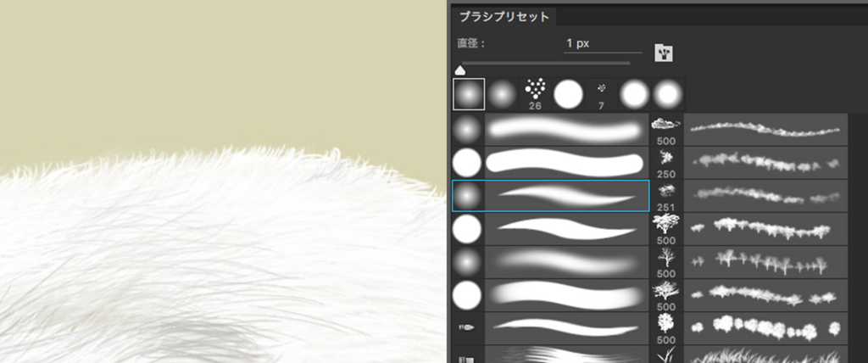Choose the round leafy tree brush icon
Viewport: 868px width, 363px height.
click(x=666, y=328)
